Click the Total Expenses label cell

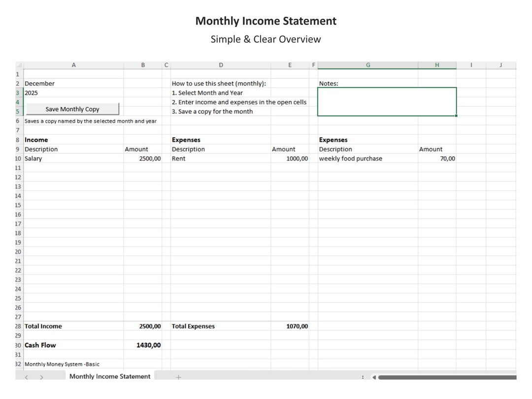click(221, 326)
